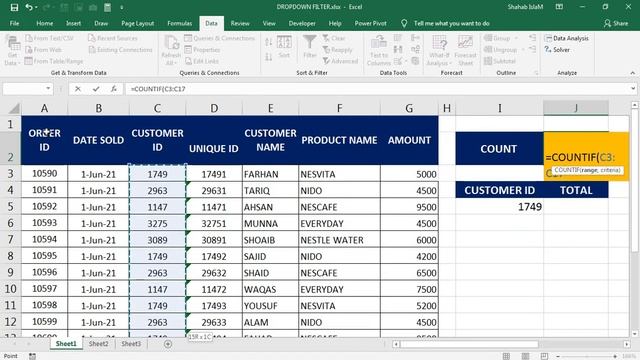640x360 pixels.
Task: Open the Review ribbon tab
Action: pyautogui.click(x=240, y=23)
